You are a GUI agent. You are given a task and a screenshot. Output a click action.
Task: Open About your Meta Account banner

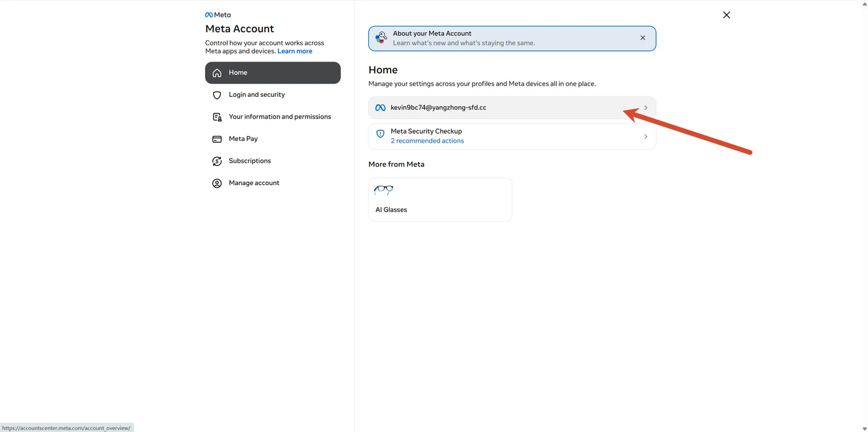tap(512, 38)
